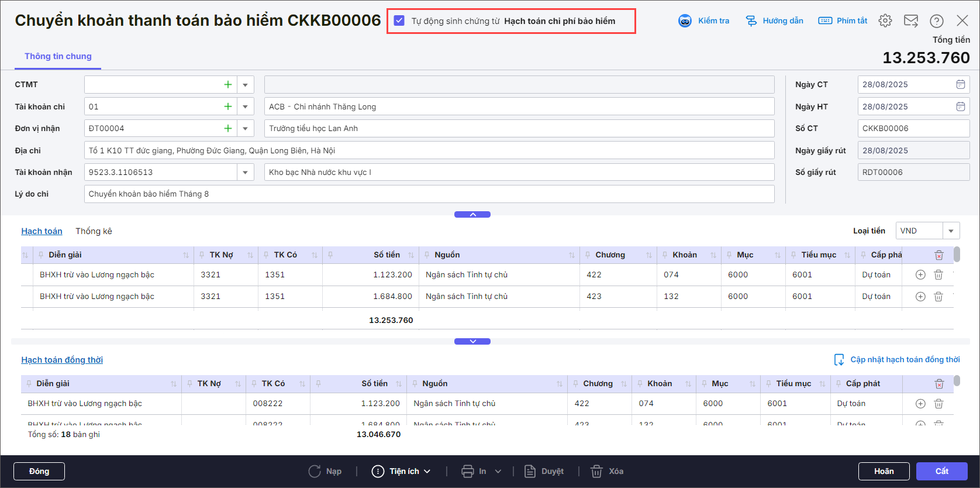
Task: Click the Kiểm tra robot icon
Action: coord(685,21)
